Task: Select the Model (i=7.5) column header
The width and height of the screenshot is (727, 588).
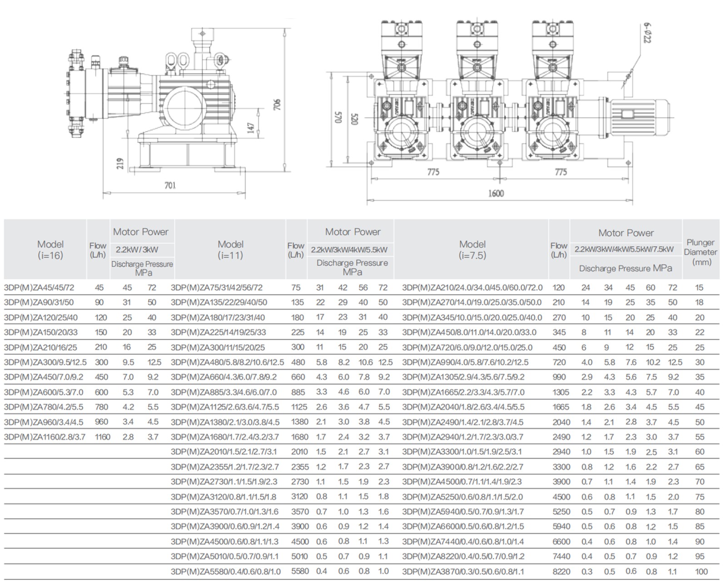Action: pos(472,249)
